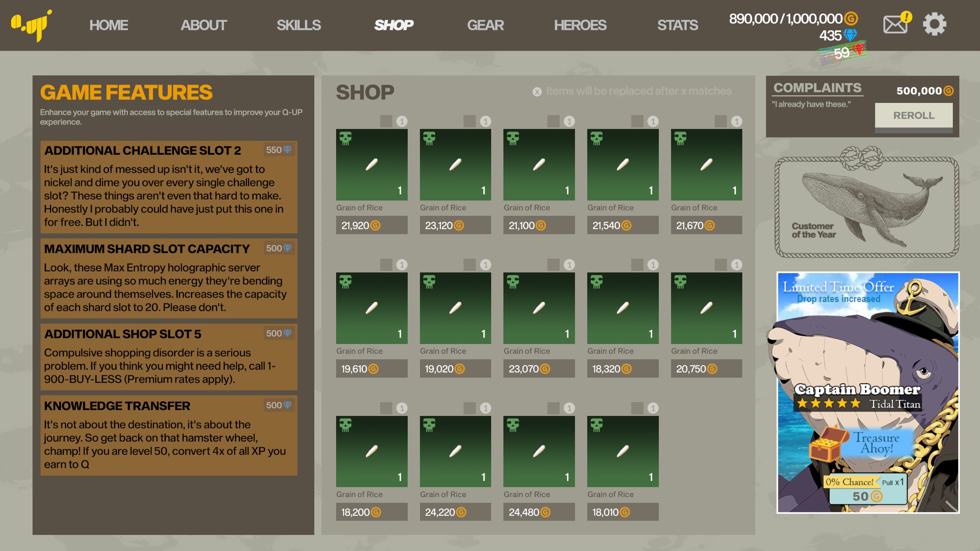Check the box above the 18,010 rice item
The height and width of the screenshot is (551, 980).
pos(637,408)
